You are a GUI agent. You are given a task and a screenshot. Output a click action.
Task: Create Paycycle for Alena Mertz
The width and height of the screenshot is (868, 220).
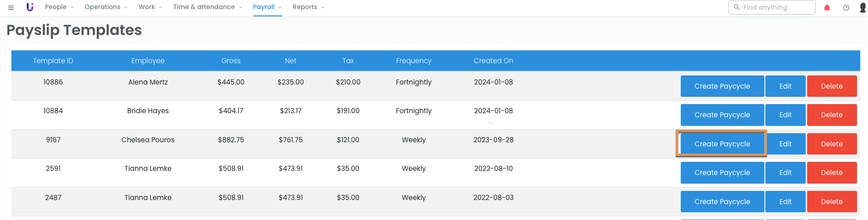(722, 86)
